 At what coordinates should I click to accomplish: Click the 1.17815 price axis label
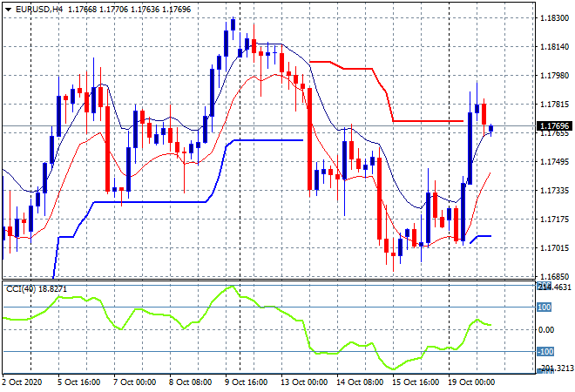(x=555, y=105)
